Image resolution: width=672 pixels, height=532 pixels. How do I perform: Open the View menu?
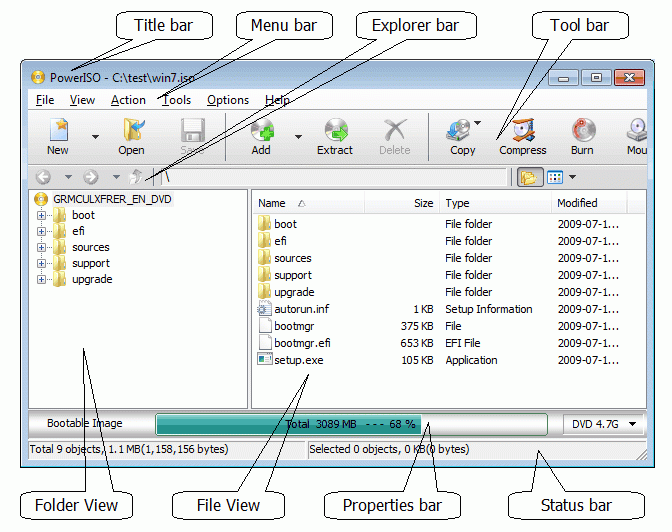(82, 100)
